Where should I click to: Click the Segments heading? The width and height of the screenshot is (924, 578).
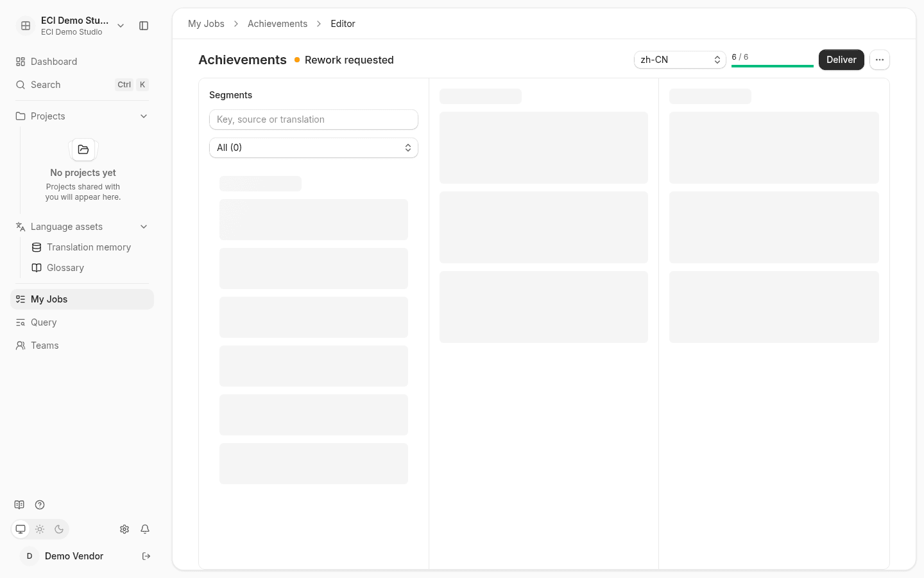click(230, 95)
